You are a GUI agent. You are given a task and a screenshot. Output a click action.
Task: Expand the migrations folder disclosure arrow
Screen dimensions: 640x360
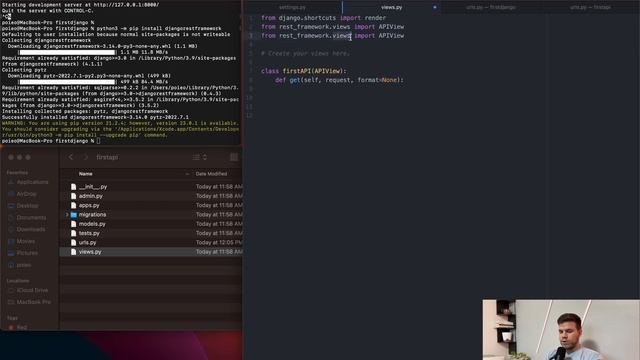pyautogui.click(x=67, y=214)
